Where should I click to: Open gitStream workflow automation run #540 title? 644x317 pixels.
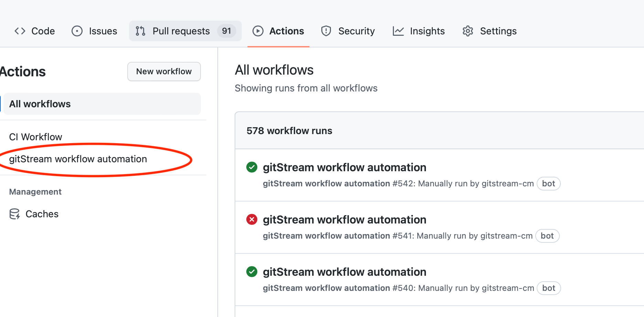coord(345,272)
